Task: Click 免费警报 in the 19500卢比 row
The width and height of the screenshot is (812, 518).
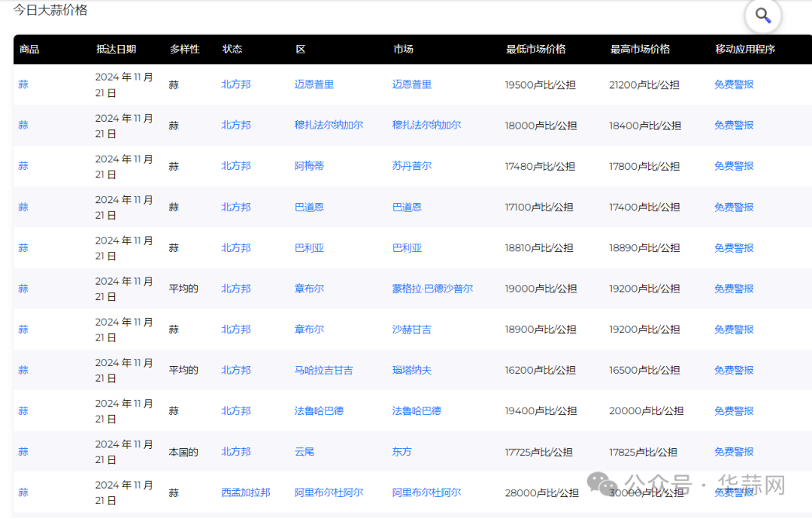Action: [x=734, y=84]
